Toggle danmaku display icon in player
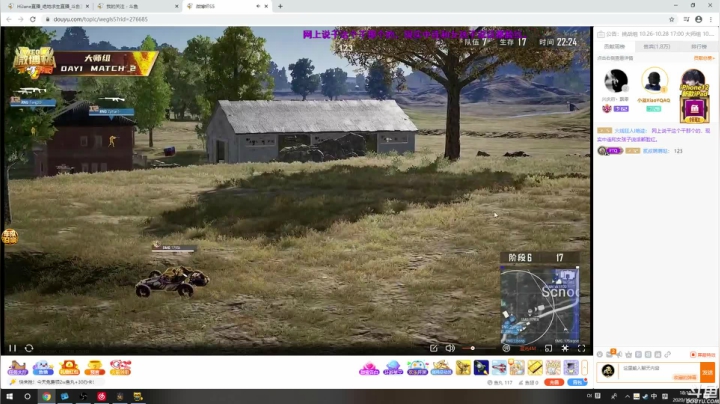 [x=506, y=348]
